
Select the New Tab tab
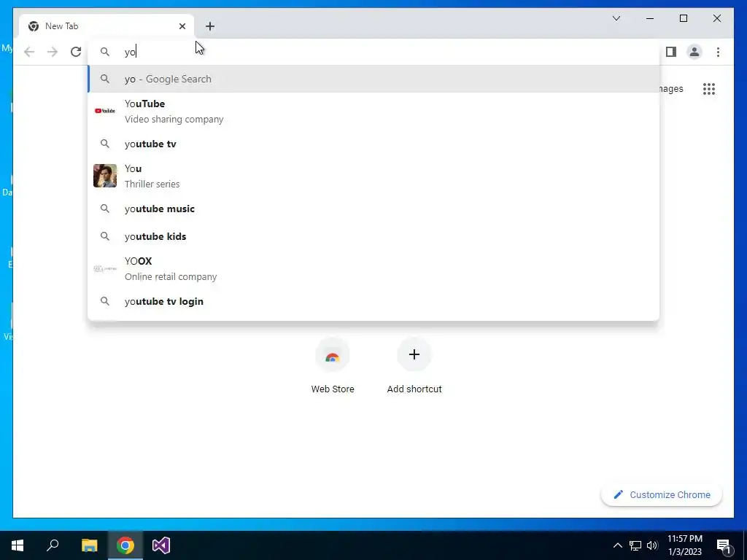pyautogui.click(x=107, y=26)
